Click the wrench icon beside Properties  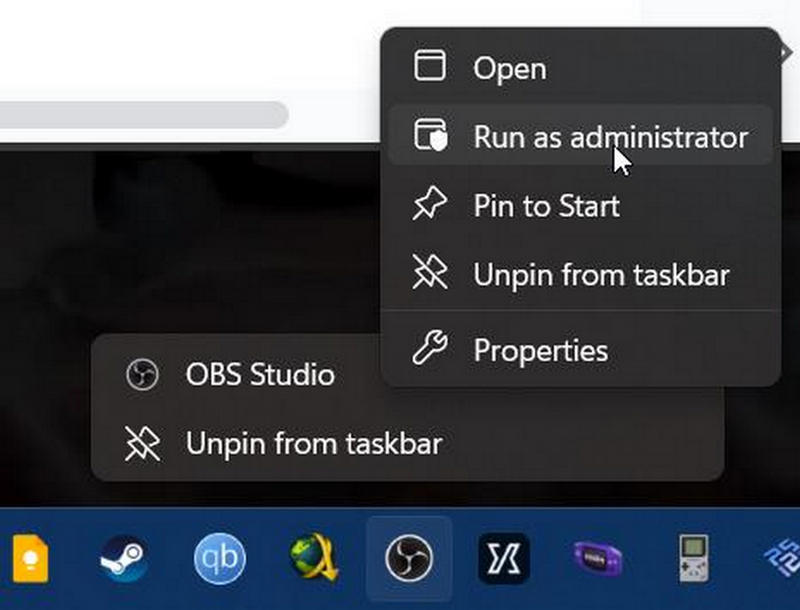click(x=430, y=347)
